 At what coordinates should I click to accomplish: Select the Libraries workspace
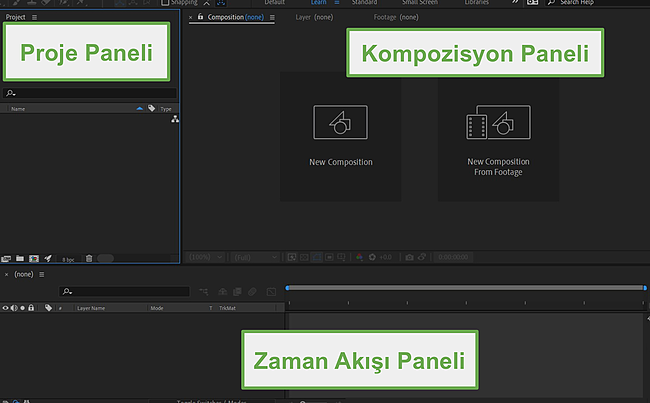click(x=476, y=2)
